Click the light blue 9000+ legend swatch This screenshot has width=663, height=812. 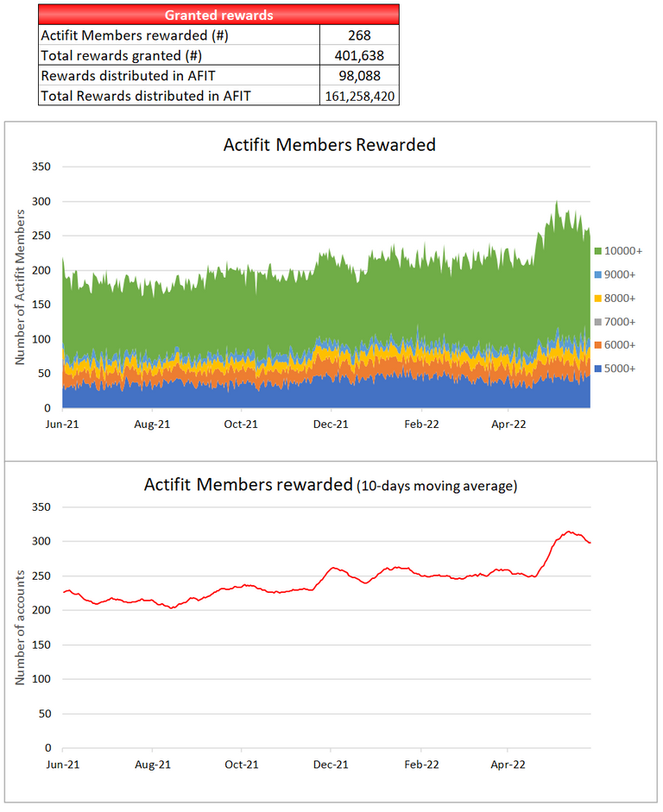point(597,274)
